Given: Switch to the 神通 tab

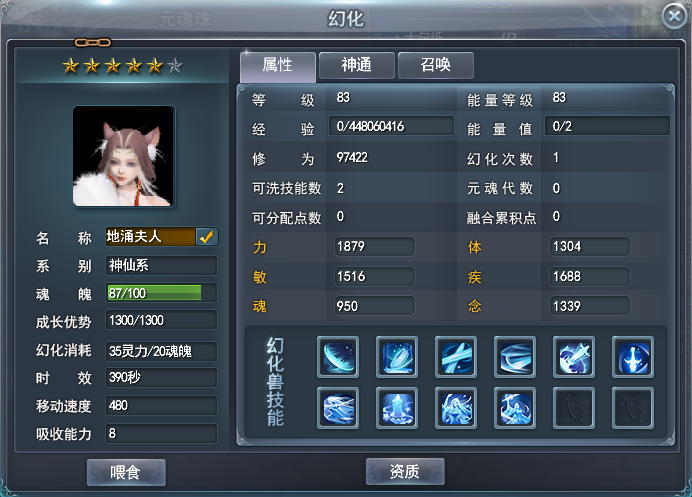Looking at the screenshot, I should coord(357,65).
